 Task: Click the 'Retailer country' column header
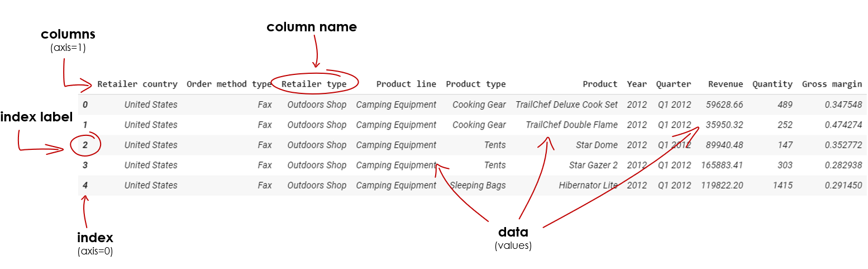pyautogui.click(x=137, y=84)
